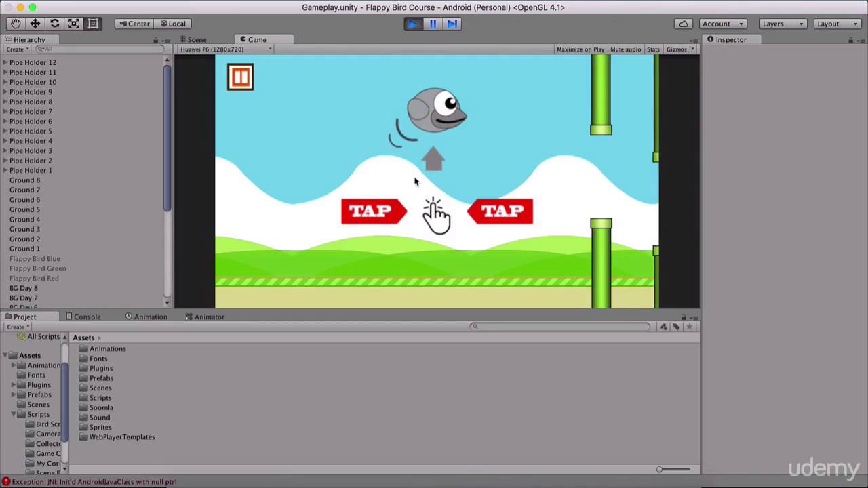868x488 pixels.
Task: Collapse Assets root folder tree
Action: 5,355
